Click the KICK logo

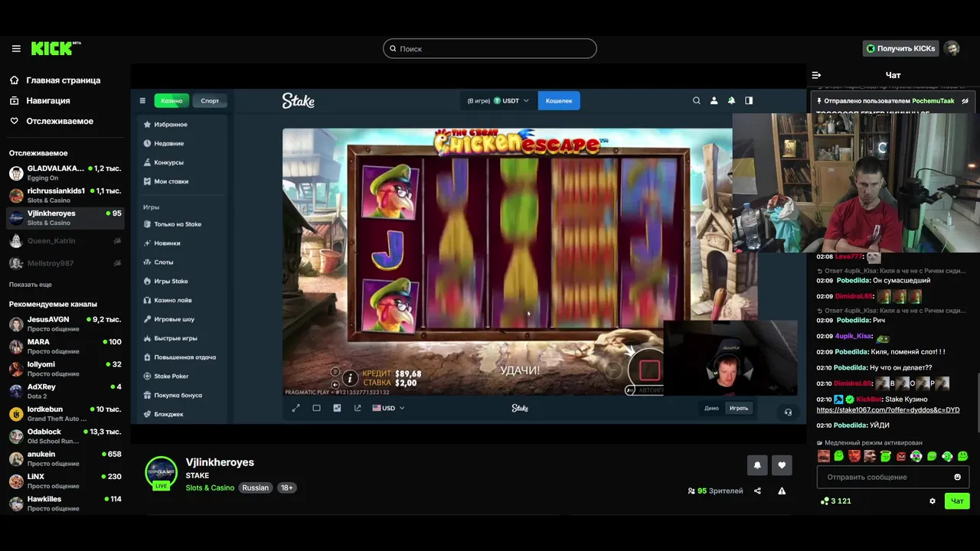point(55,48)
